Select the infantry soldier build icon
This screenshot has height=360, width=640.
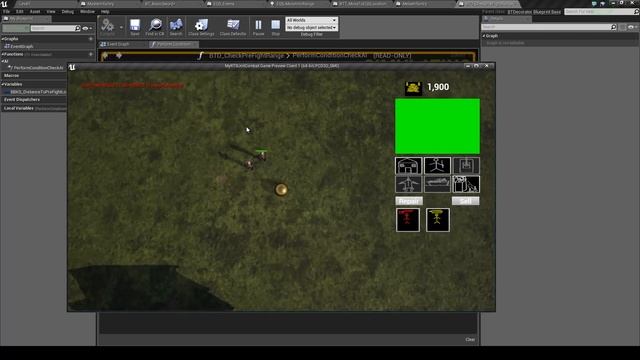(x=437, y=166)
